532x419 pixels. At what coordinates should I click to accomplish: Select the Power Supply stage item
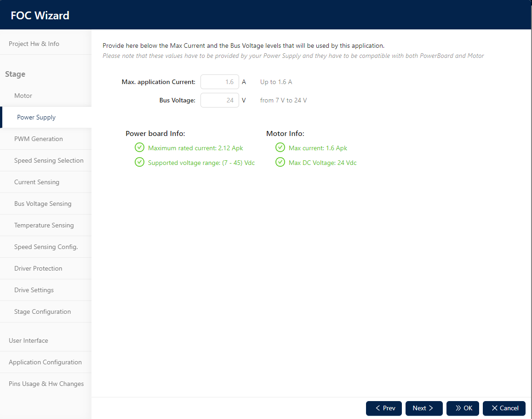point(46,117)
